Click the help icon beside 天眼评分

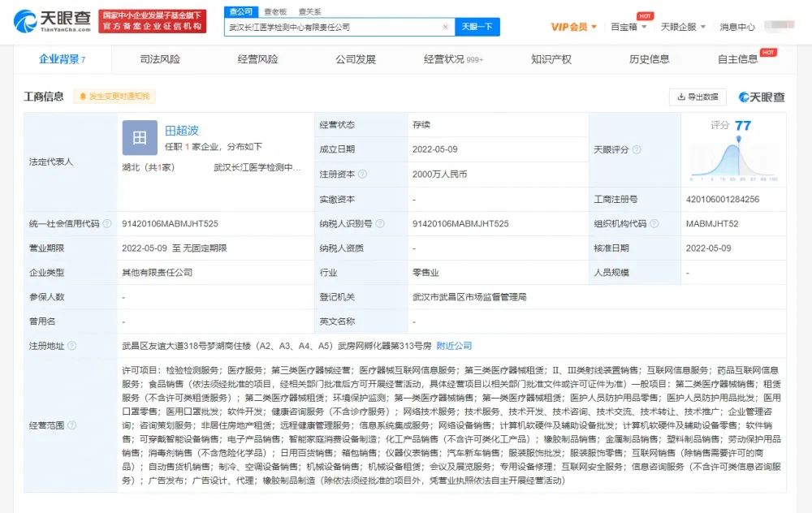pyautogui.click(x=637, y=149)
